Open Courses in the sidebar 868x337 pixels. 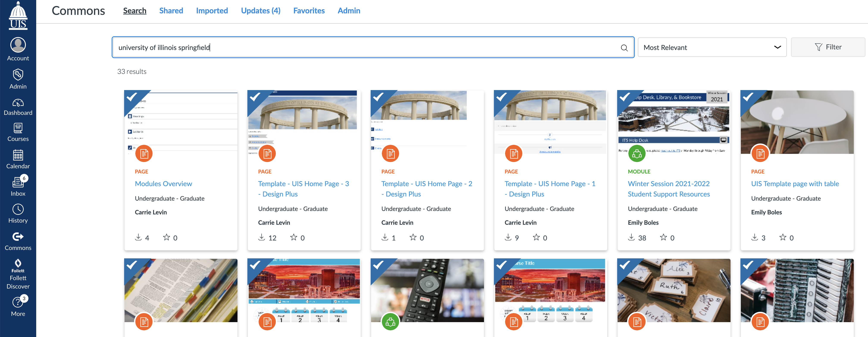[x=18, y=133]
